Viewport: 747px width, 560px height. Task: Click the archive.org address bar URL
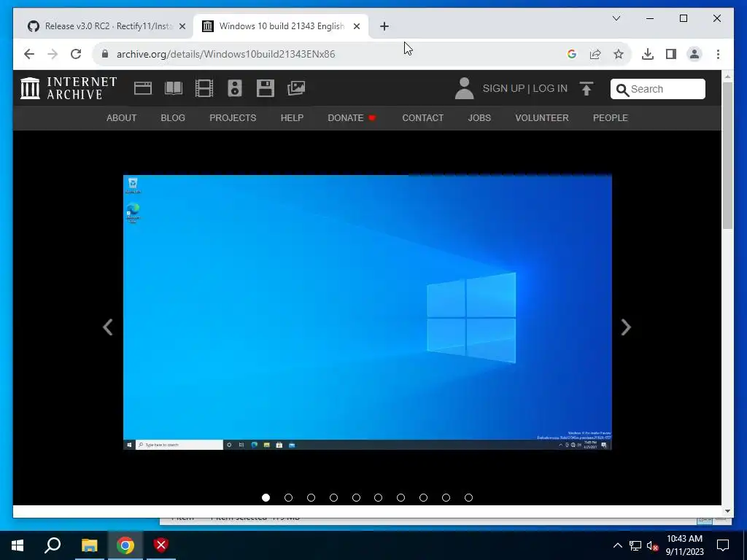226,54
